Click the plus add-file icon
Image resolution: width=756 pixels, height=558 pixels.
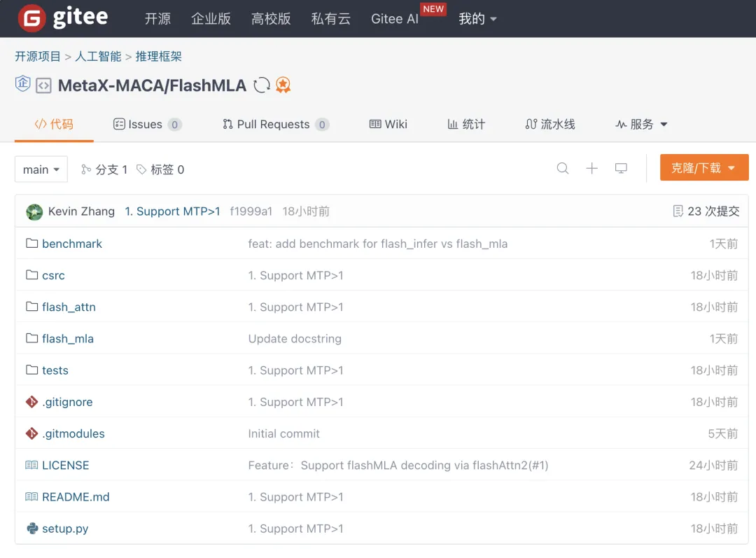click(591, 168)
